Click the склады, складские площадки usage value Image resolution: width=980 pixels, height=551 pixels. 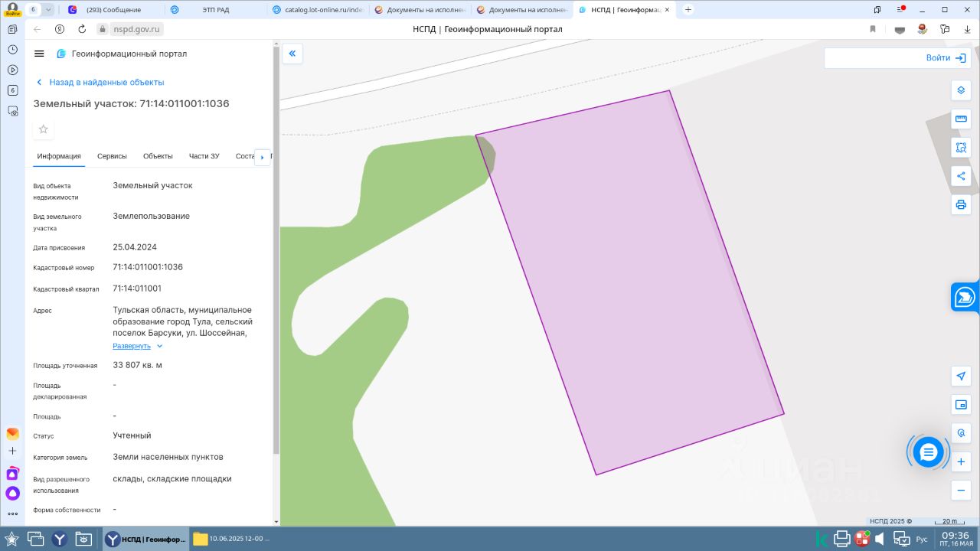[172, 479]
